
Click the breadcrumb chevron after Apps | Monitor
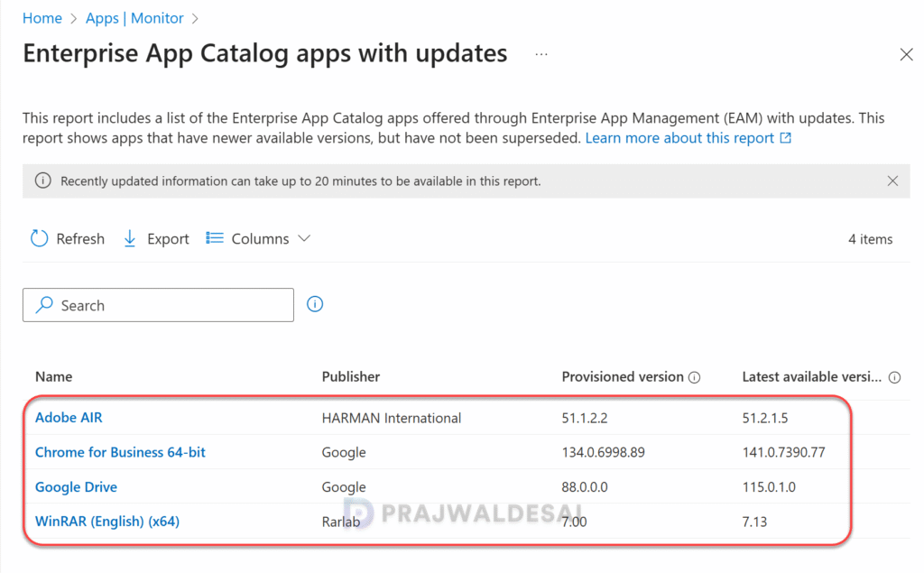tap(195, 19)
